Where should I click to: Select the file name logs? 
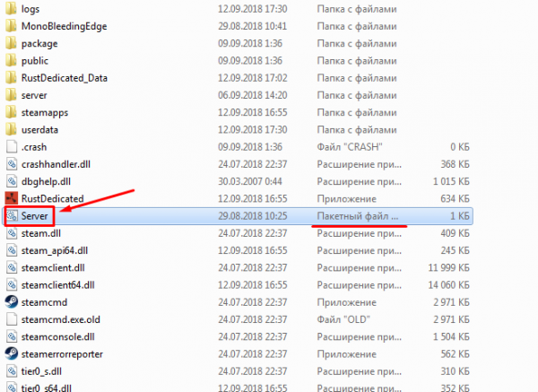[30, 9]
